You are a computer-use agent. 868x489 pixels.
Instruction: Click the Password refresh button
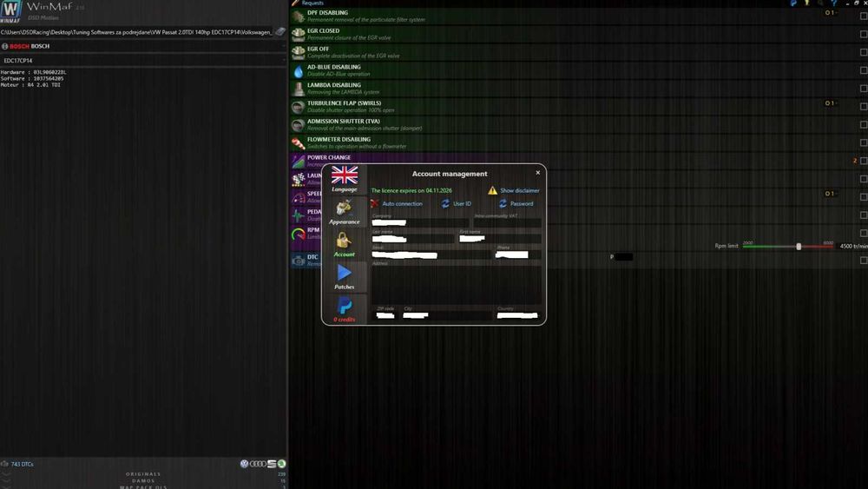pyautogui.click(x=516, y=204)
